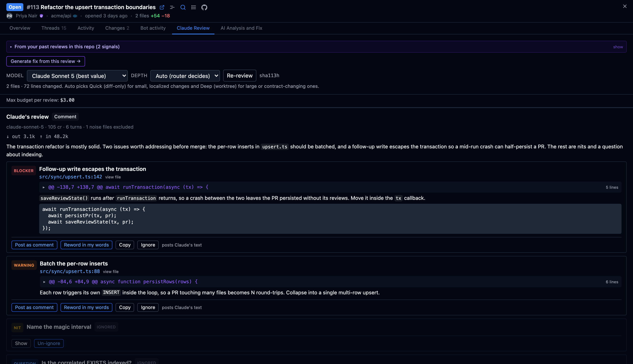
Task: Switch to the Overview tab
Action: click(x=20, y=28)
